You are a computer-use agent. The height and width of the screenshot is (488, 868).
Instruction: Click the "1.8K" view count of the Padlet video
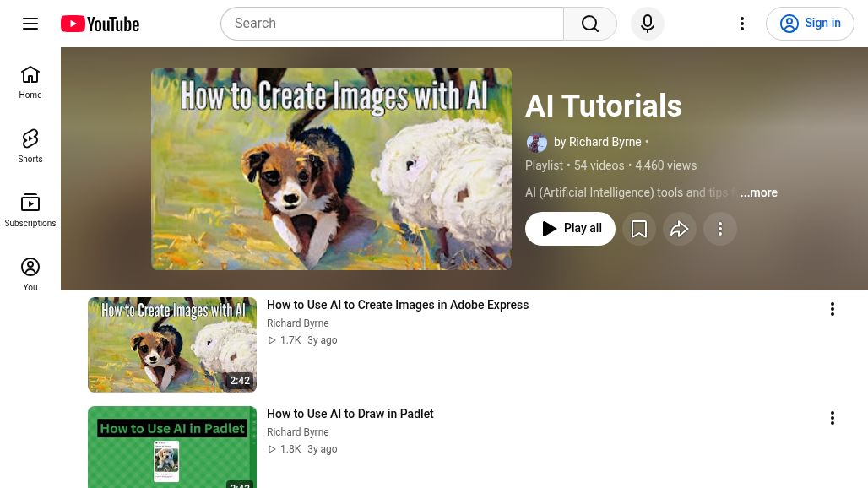290,449
